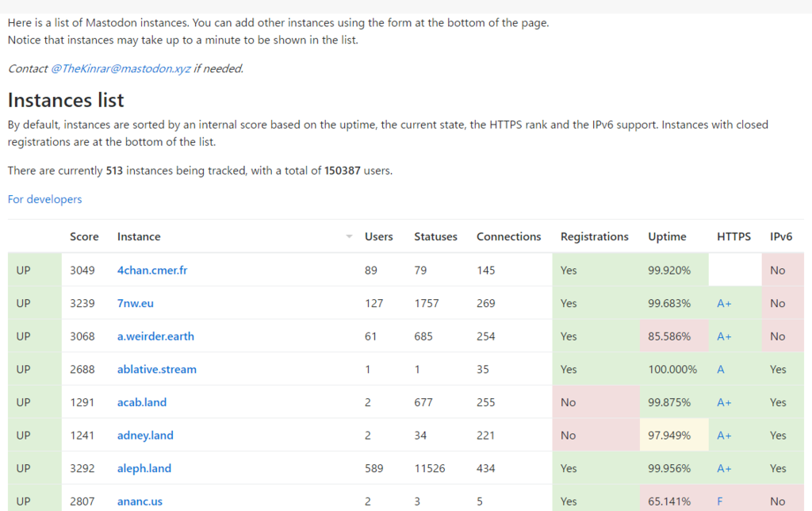
Task: Select the 100.000% uptime cell
Action: click(674, 369)
